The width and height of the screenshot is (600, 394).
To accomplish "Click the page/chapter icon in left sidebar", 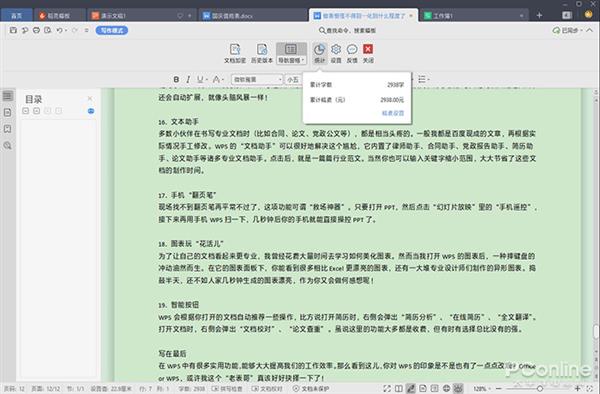I will click(8, 112).
